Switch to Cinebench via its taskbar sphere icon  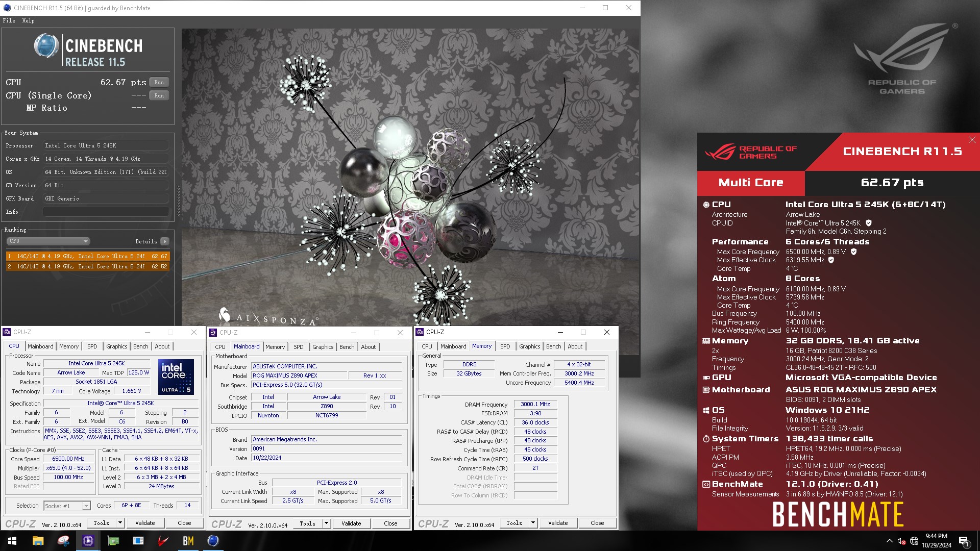[213, 541]
